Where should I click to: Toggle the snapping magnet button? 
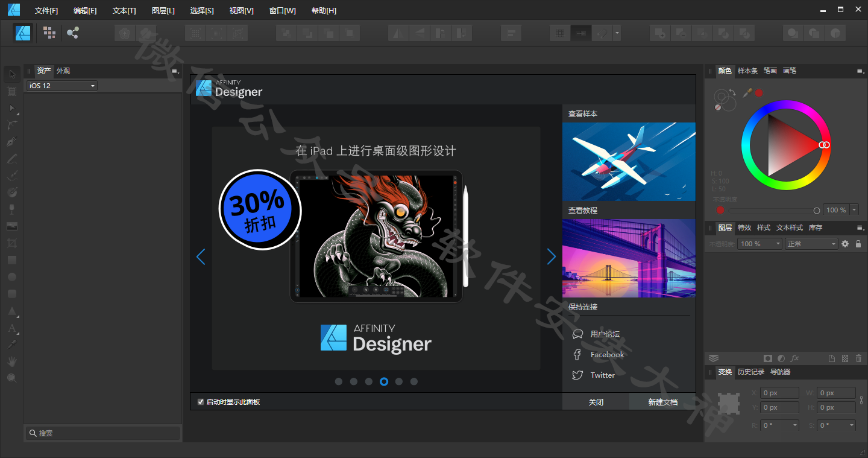[x=602, y=33]
